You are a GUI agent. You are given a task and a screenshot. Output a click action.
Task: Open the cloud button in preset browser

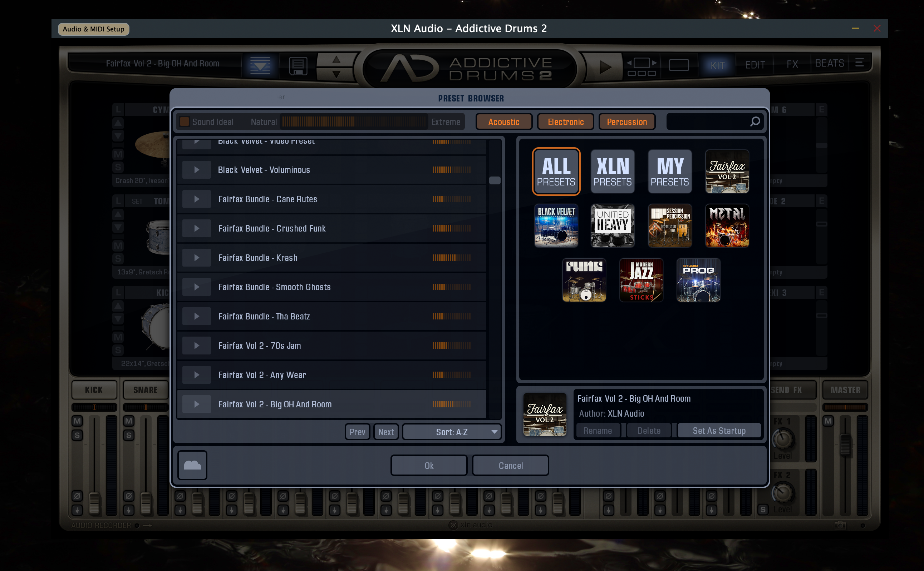pos(192,465)
